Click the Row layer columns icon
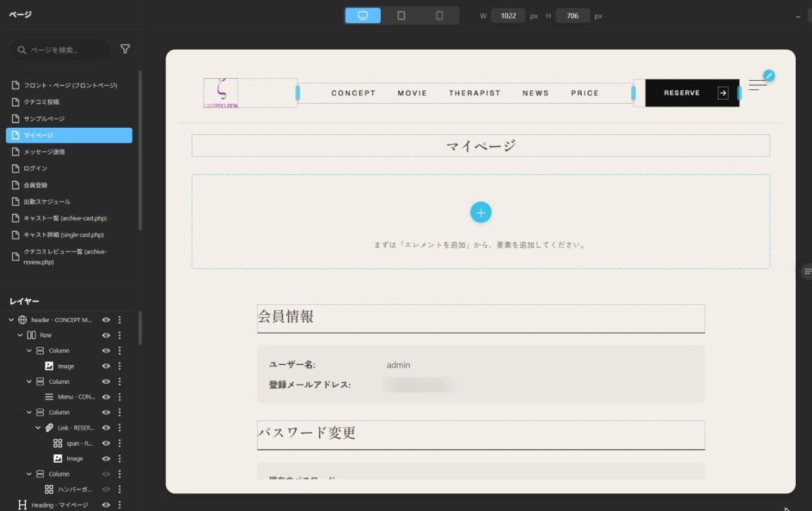Screen dimensions: 812x511 coord(31,335)
